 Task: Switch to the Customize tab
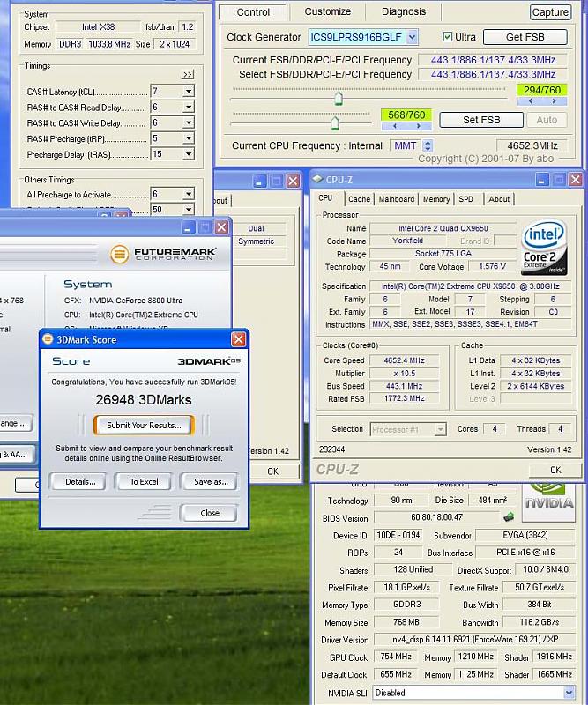[328, 11]
